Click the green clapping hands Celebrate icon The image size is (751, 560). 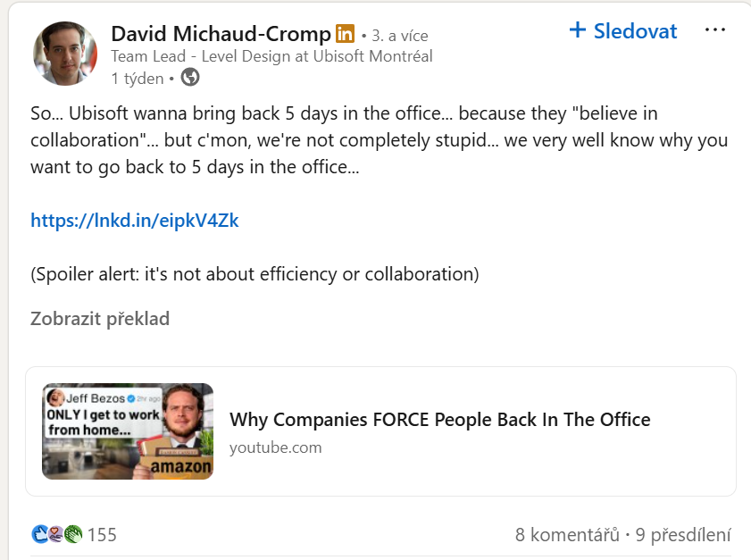click(72, 535)
